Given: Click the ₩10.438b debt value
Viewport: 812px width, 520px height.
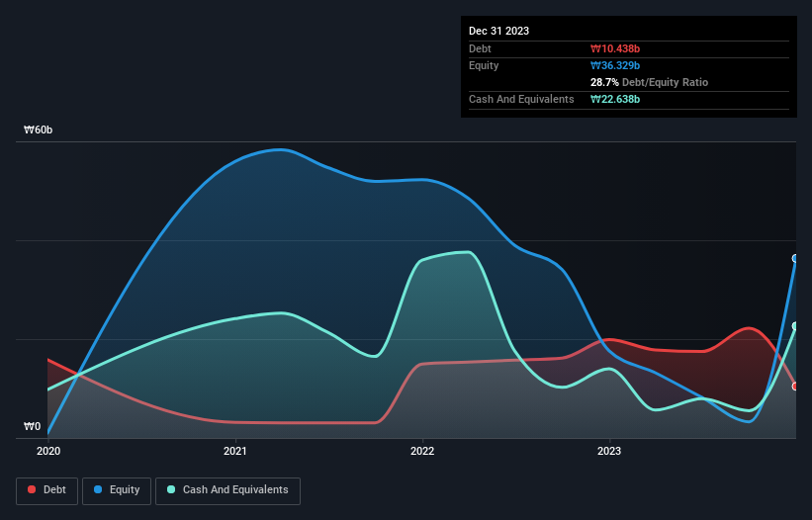Looking at the screenshot, I should [615, 48].
